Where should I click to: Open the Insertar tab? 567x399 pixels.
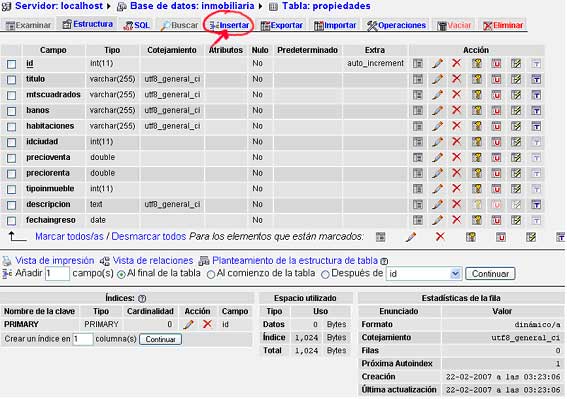[229, 25]
